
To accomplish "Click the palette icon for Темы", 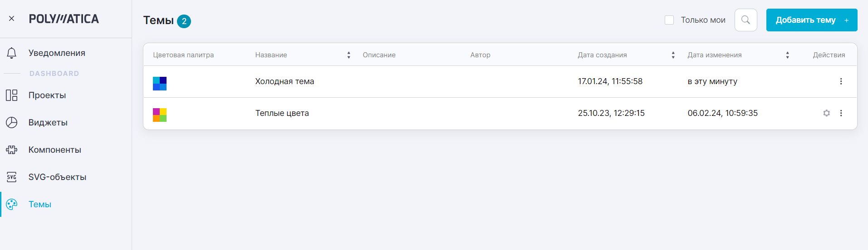I will click(x=12, y=205).
